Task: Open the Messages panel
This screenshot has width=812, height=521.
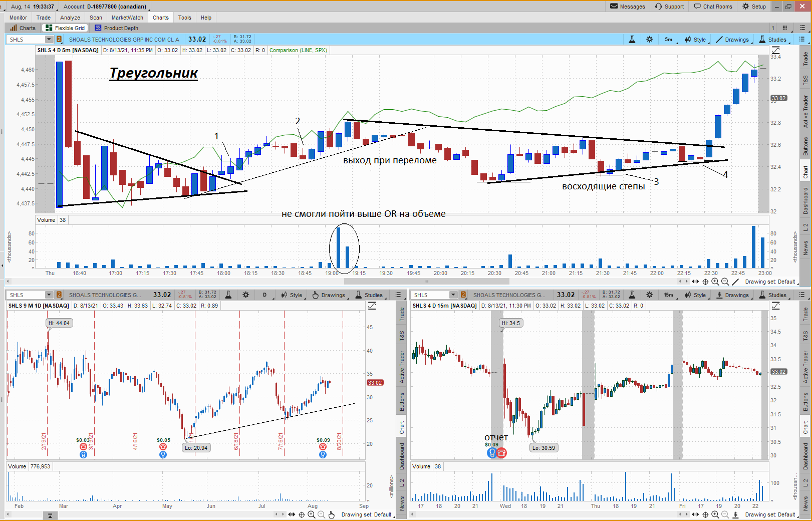Action: point(628,7)
